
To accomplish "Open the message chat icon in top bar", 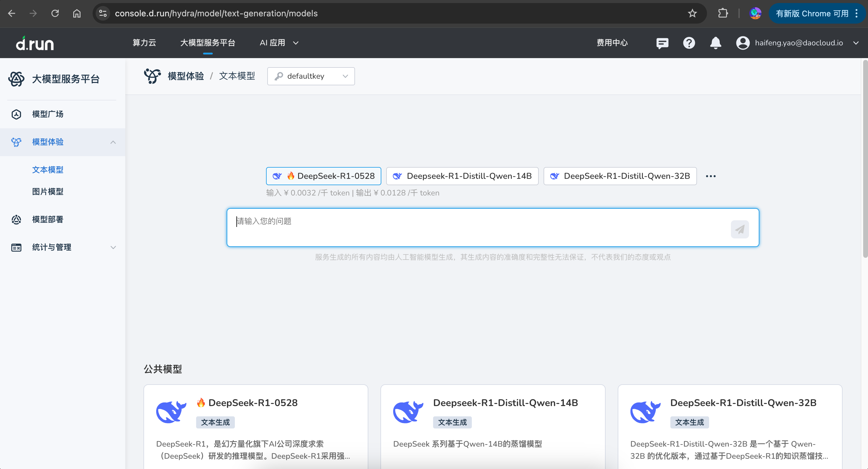I will click(662, 43).
